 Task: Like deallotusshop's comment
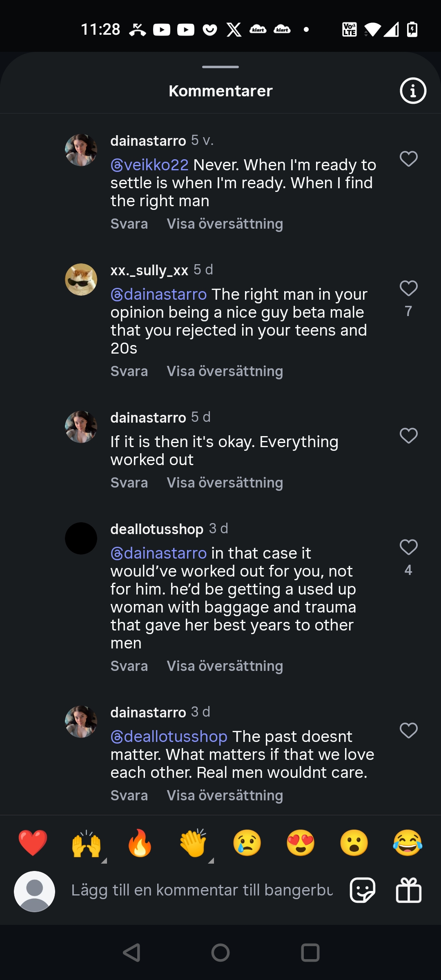408,548
